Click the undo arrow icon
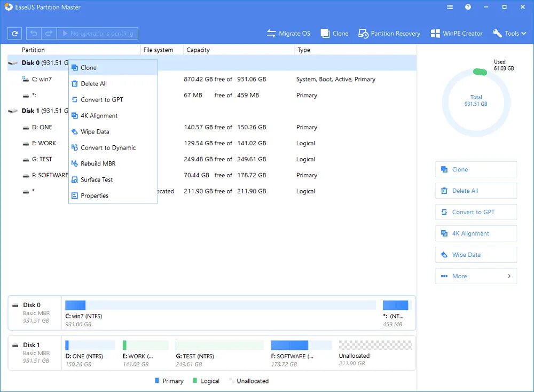534x392 pixels. coord(34,33)
